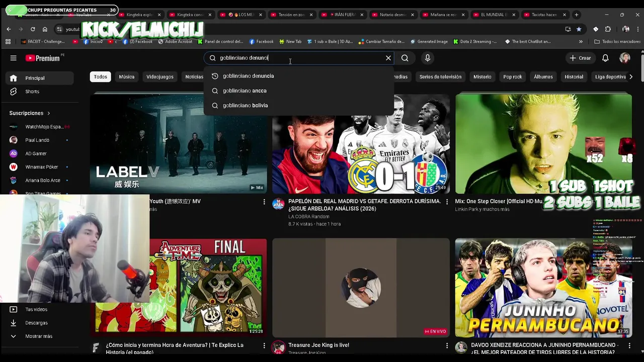Open Chrome three-dot menu
Image resolution: width=644 pixels, height=362 pixels.
(637, 29)
